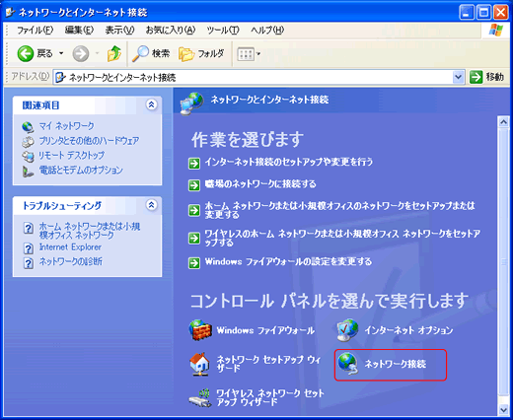The image size is (513, 420).
Task: Open the 検索 search toolbar button
Action: click(151, 53)
